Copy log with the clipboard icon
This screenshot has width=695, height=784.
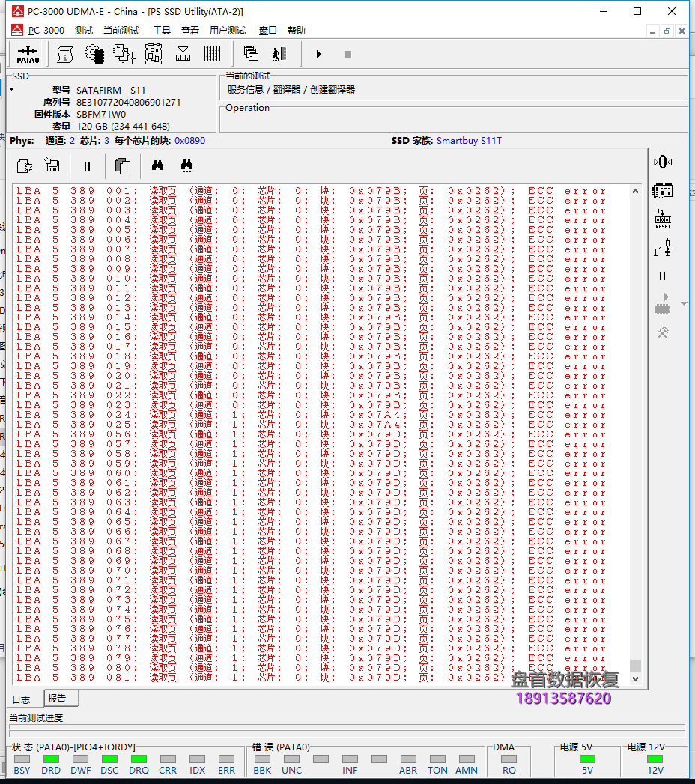[123, 166]
